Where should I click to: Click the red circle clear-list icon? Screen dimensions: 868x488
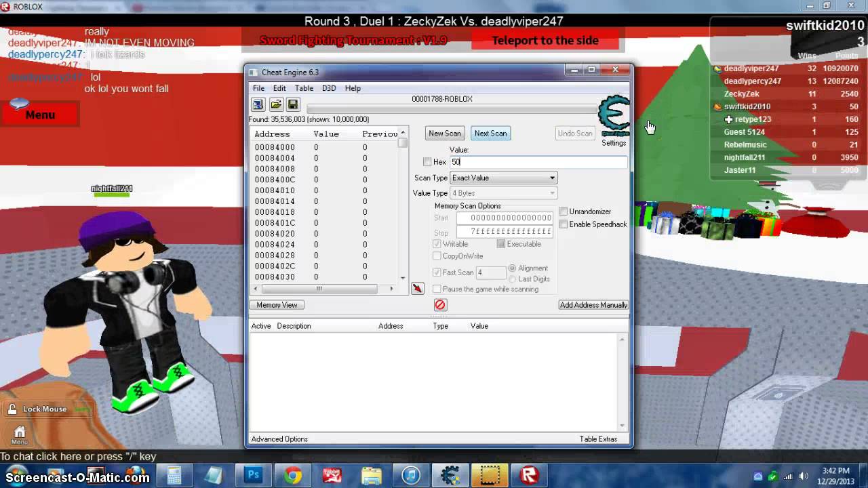tap(440, 305)
